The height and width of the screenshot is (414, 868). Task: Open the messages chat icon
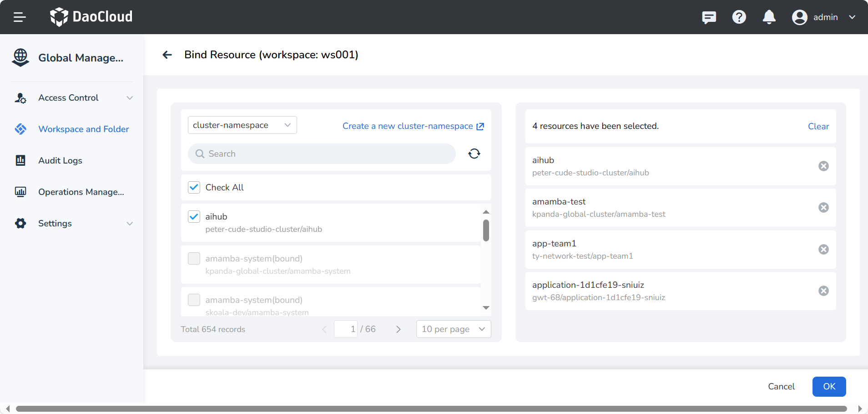[709, 17]
